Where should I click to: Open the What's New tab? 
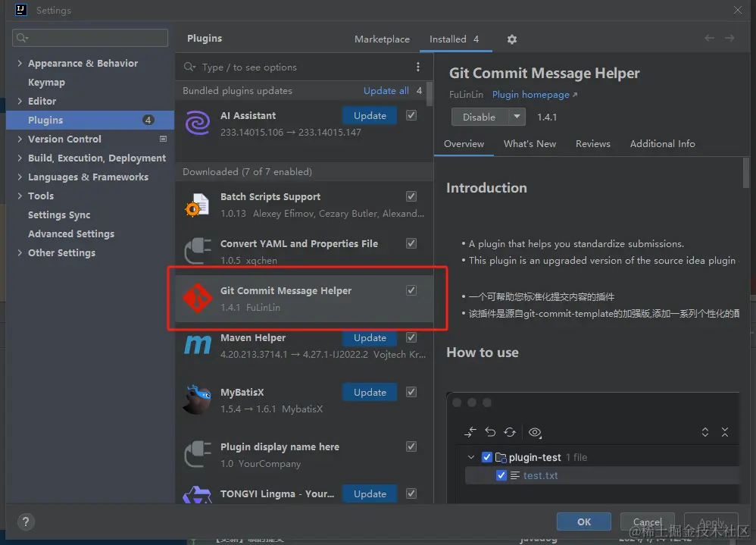pos(530,144)
